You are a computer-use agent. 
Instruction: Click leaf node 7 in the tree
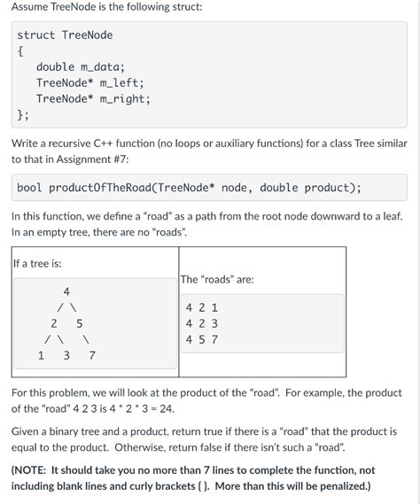[x=92, y=355]
